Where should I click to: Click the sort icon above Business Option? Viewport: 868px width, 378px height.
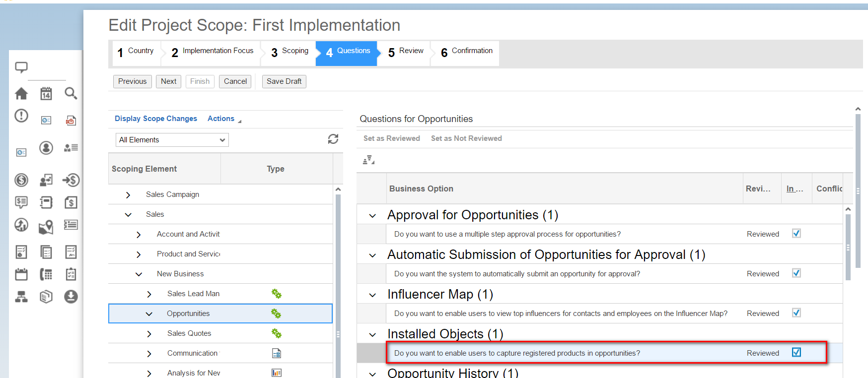[x=368, y=160]
